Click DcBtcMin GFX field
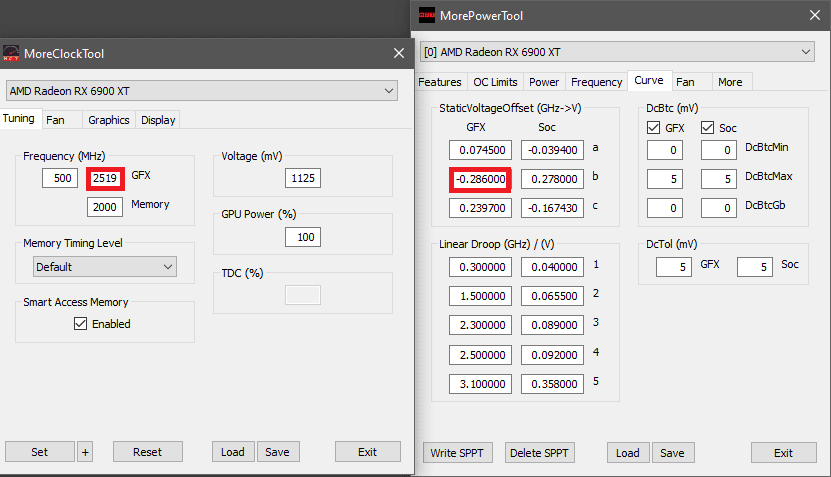This screenshot has width=831, height=477. [x=665, y=150]
